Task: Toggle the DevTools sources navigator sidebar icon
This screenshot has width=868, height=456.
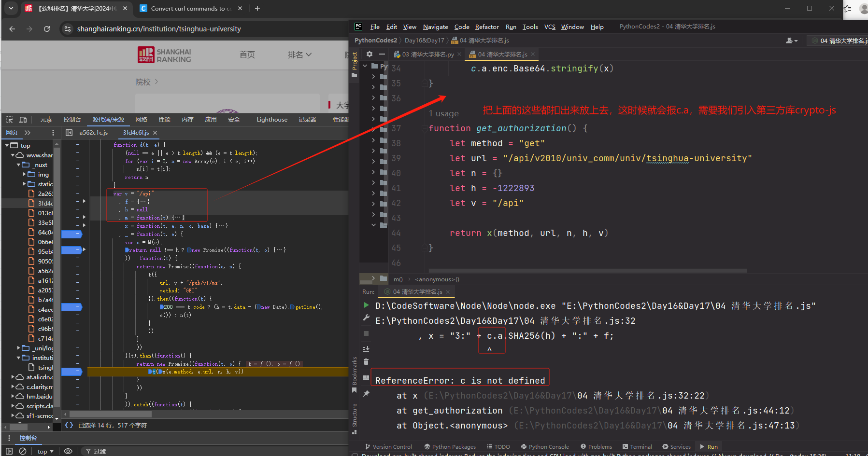Action: [x=69, y=133]
